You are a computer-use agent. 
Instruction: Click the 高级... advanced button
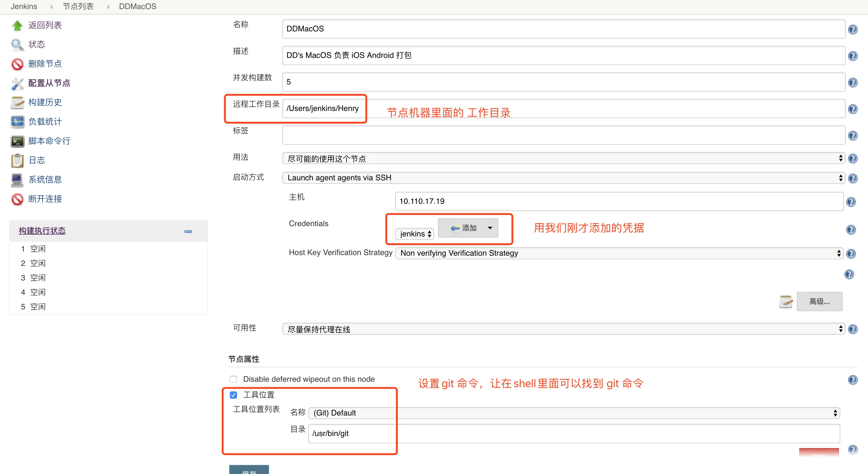[819, 302]
